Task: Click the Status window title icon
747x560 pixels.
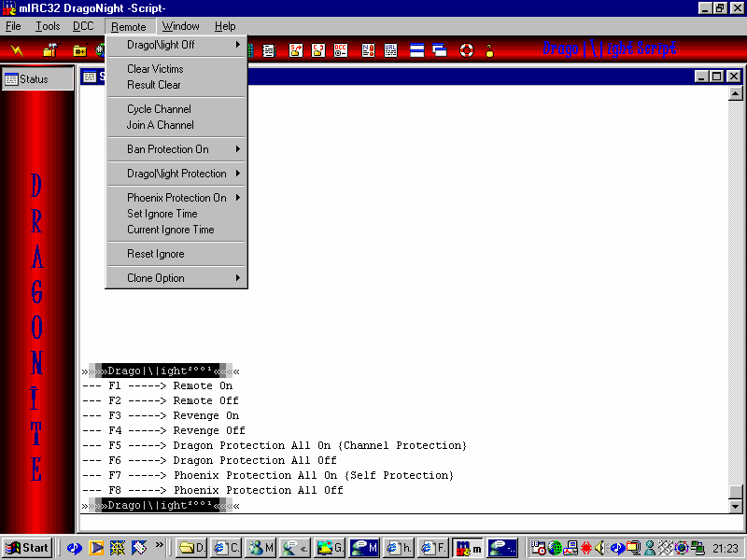Action: [x=89, y=77]
